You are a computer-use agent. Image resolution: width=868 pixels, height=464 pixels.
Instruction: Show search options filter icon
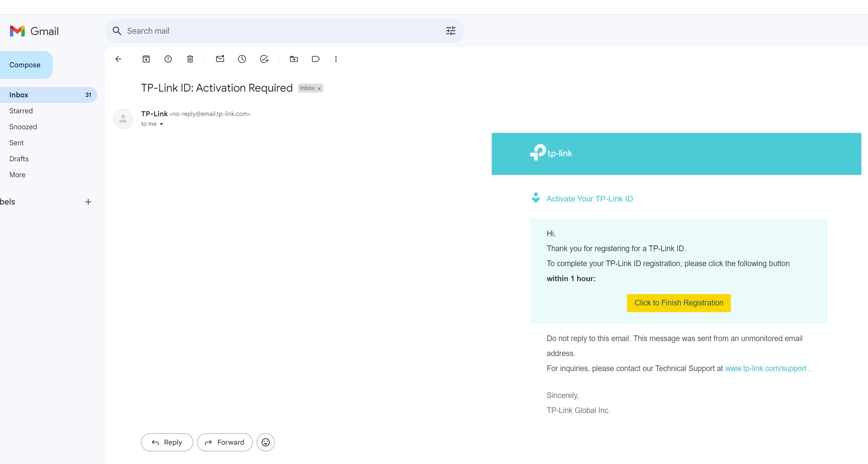[450, 31]
